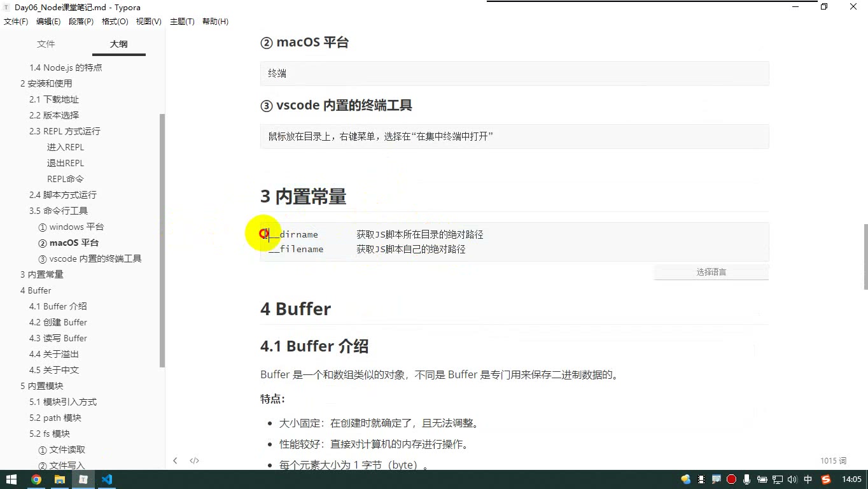Select the Typora taskbar icon
Screen dimensions: 868x489
point(83,479)
